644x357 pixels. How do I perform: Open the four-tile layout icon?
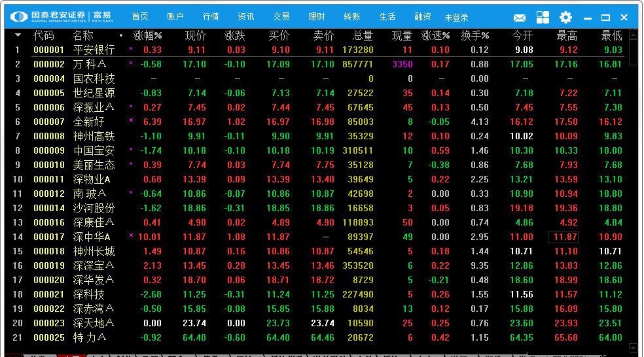(x=543, y=17)
